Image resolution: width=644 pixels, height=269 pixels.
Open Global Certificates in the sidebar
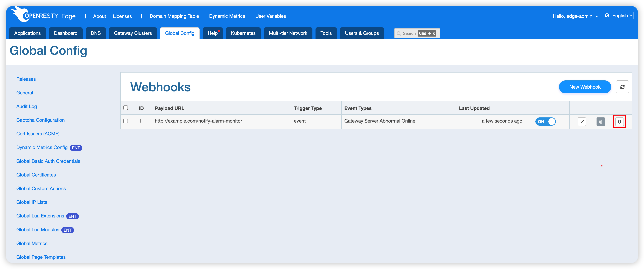pyautogui.click(x=36, y=175)
